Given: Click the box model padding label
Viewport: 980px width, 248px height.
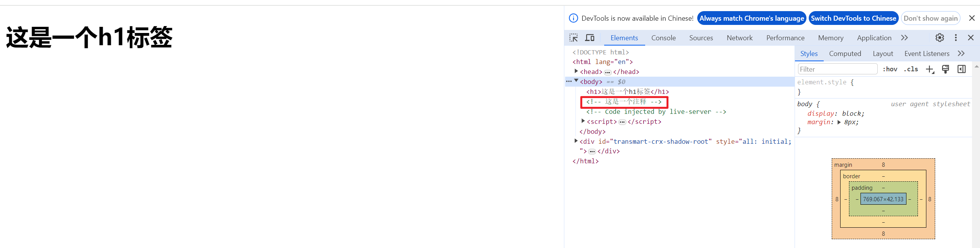Looking at the screenshot, I should 862,187.
